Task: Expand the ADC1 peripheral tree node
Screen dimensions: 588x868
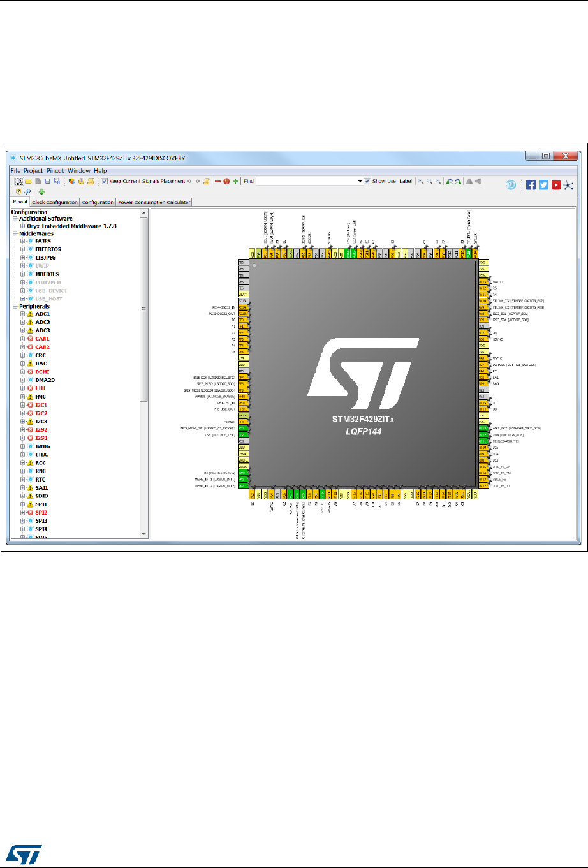Action: coord(23,314)
